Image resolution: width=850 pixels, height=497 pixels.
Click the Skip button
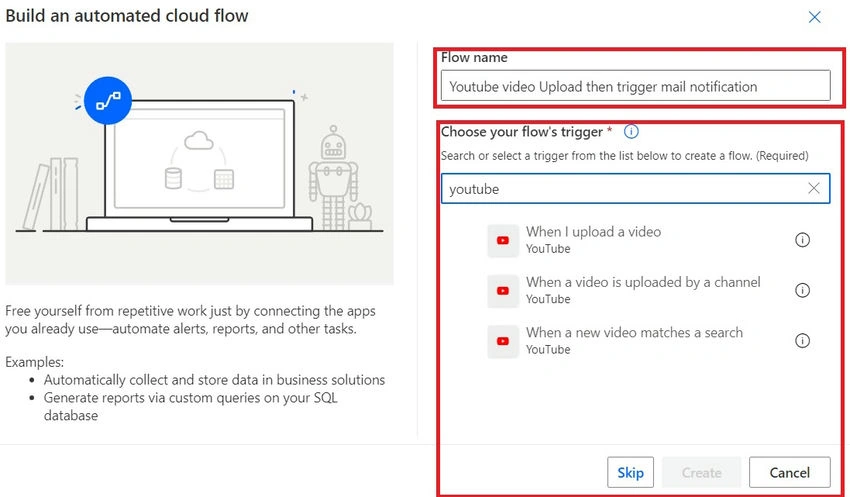[x=630, y=472]
